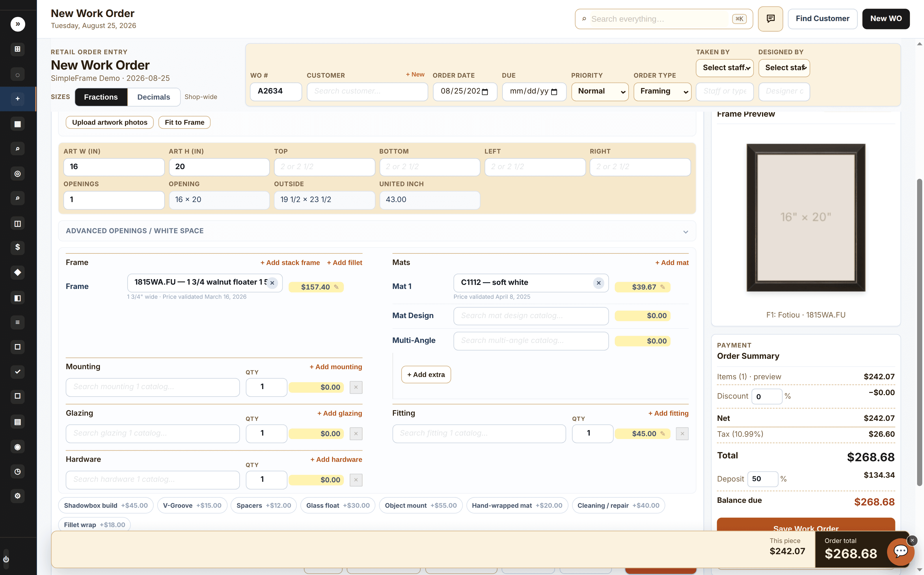
Task: Edit the $157.40 frame price pencil
Action: coord(336,287)
